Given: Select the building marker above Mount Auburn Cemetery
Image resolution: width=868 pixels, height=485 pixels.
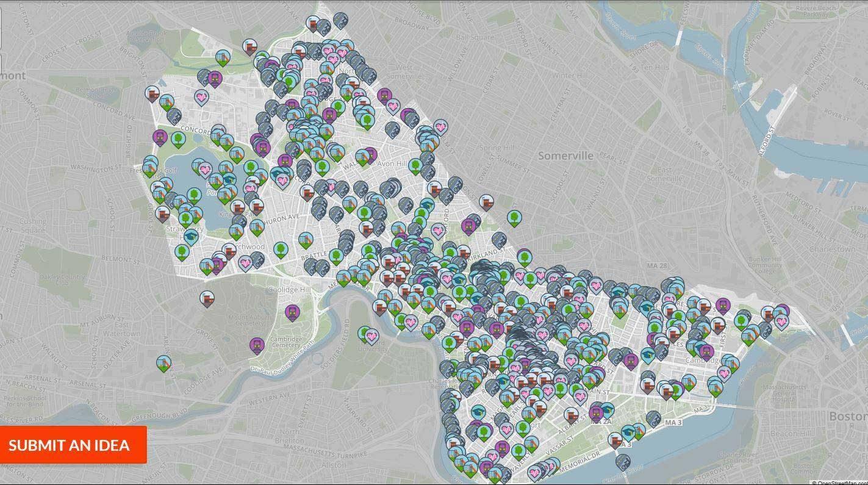Looking at the screenshot, I should pos(207,298).
